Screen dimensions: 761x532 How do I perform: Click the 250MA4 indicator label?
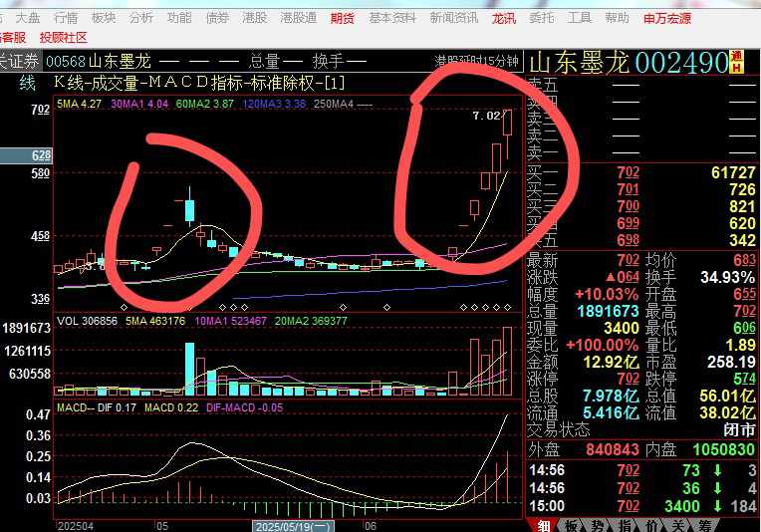click(343, 104)
